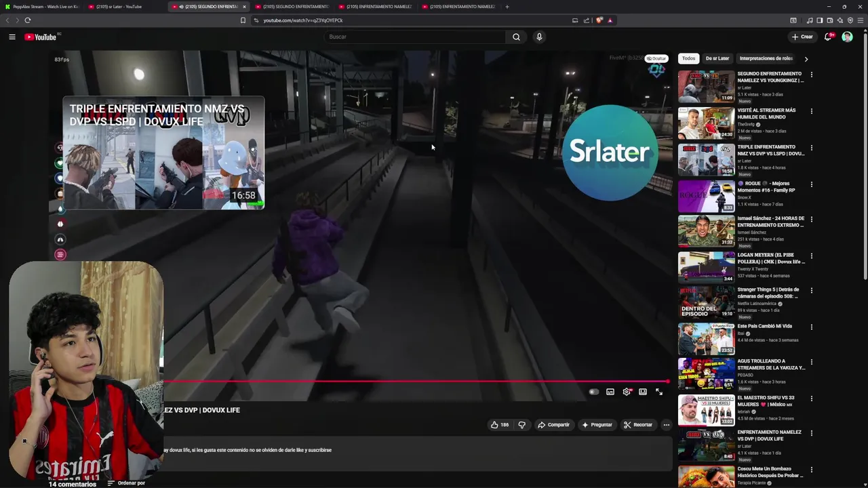Go to the YouTube home logo

point(41,37)
